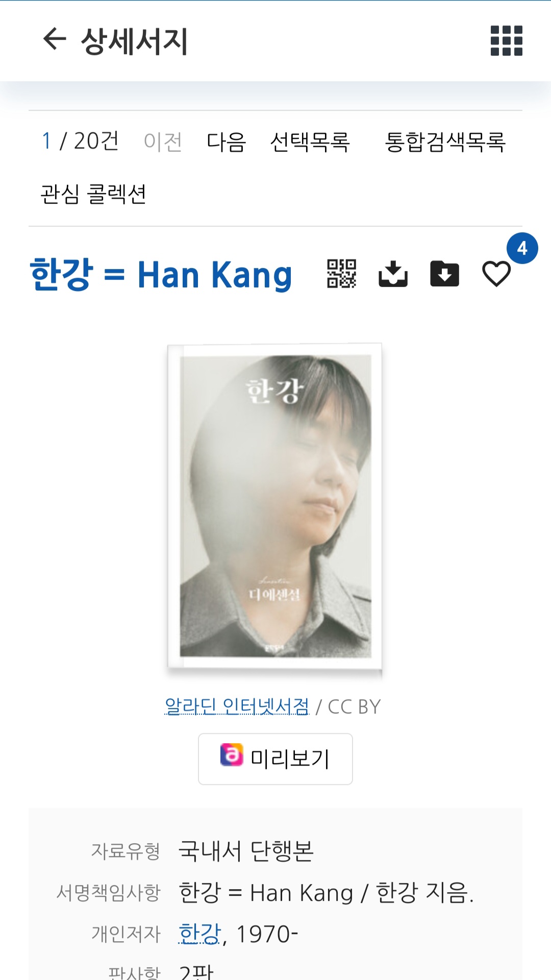Open 선택목록

[x=310, y=141]
